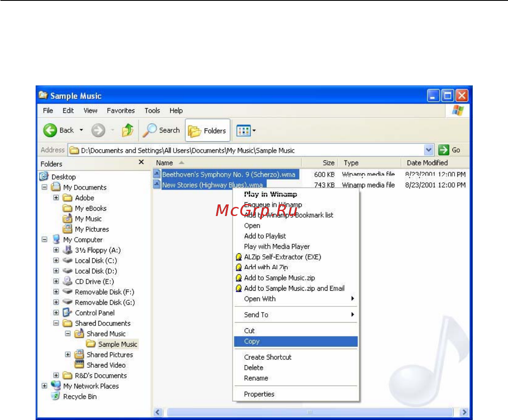Select the My Pictures folder icon
The image size is (508, 420).
pyautogui.click(x=67, y=229)
